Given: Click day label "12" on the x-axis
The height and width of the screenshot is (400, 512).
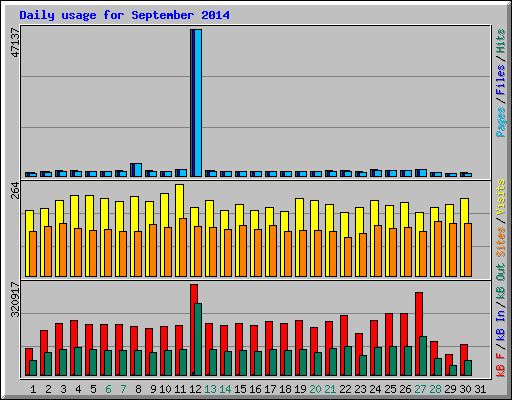Looking at the screenshot, I should [x=195, y=389].
